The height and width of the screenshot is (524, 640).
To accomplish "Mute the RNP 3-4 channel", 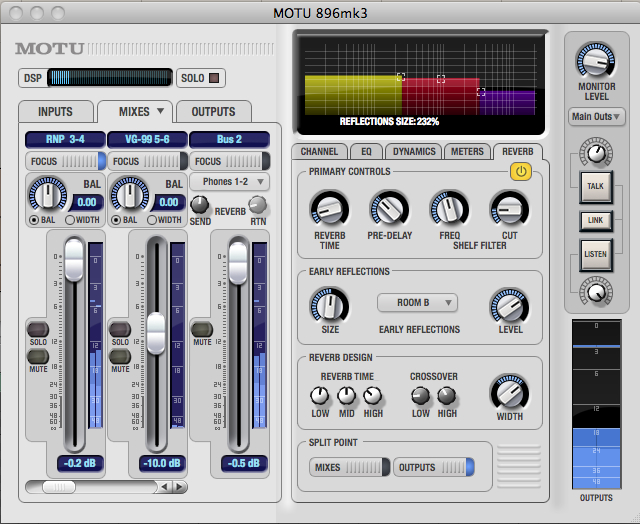I will pos(38,356).
